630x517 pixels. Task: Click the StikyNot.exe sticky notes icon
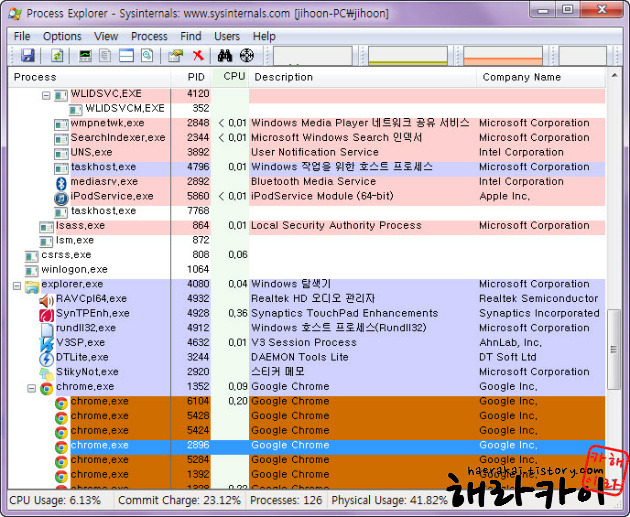click(x=47, y=374)
